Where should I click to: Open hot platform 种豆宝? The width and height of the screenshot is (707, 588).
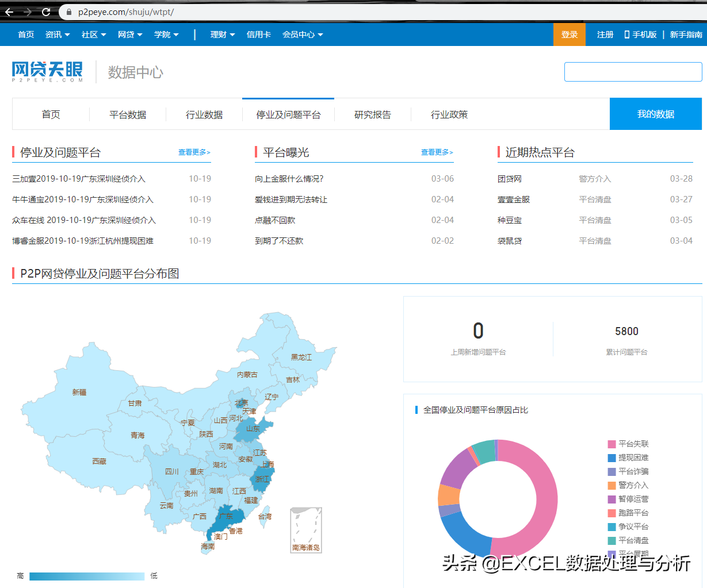[x=510, y=220]
